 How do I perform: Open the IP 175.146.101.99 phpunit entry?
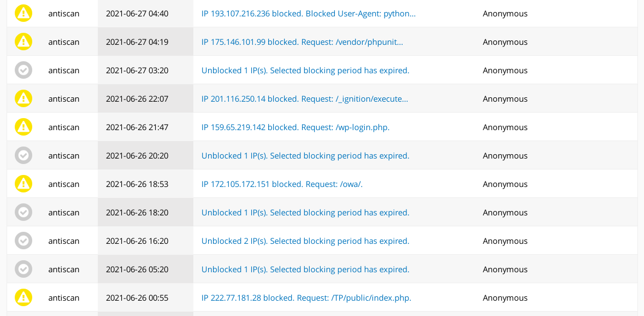[302, 42]
